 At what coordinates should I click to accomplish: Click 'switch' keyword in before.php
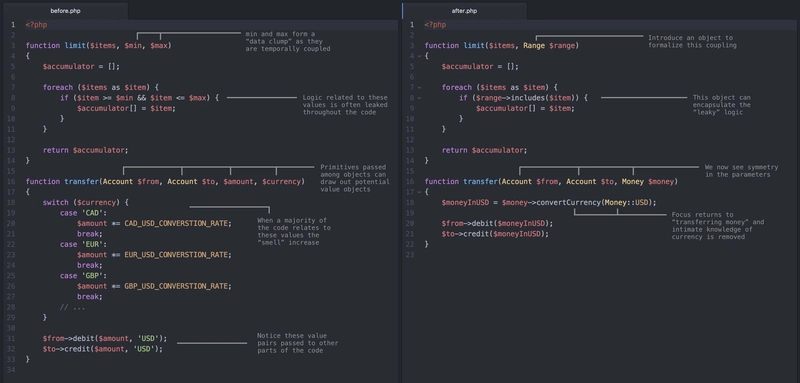(55, 202)
